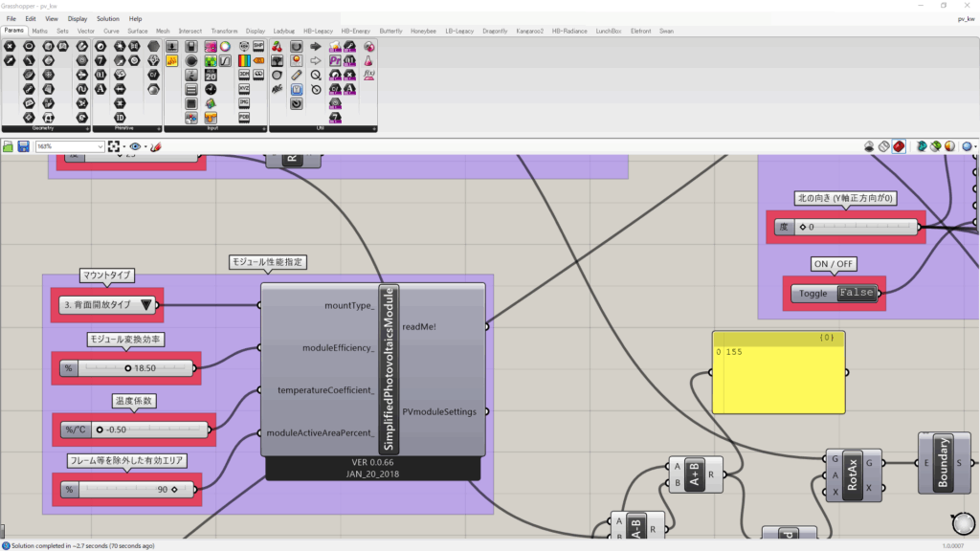The height and width of the screenshot is (551, 980).
Task: Open the sketch brush tool in the canvas toolbar
Action: (155, 146)
